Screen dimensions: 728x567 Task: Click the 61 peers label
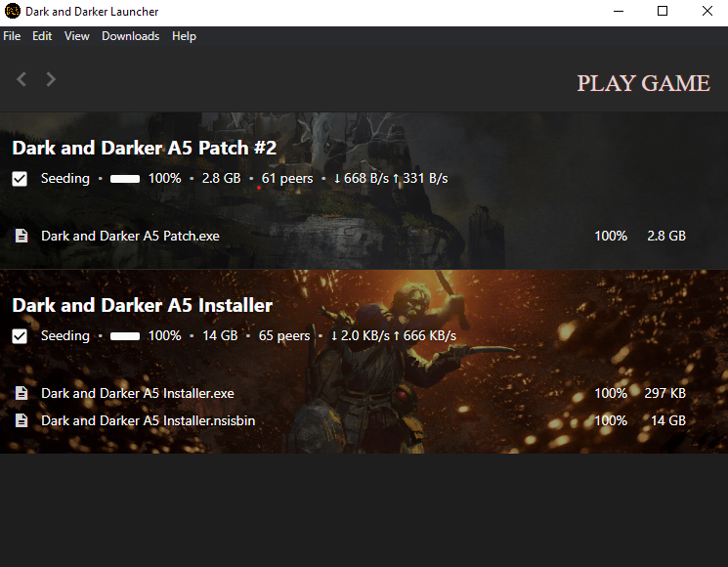pos(287,179)
